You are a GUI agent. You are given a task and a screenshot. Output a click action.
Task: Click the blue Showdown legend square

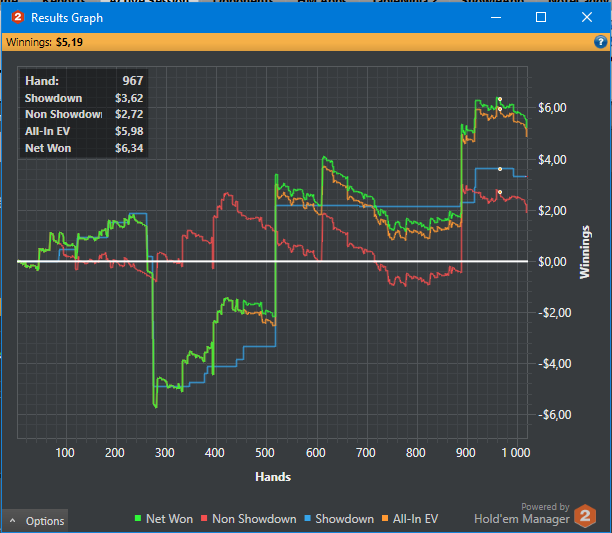308,519
